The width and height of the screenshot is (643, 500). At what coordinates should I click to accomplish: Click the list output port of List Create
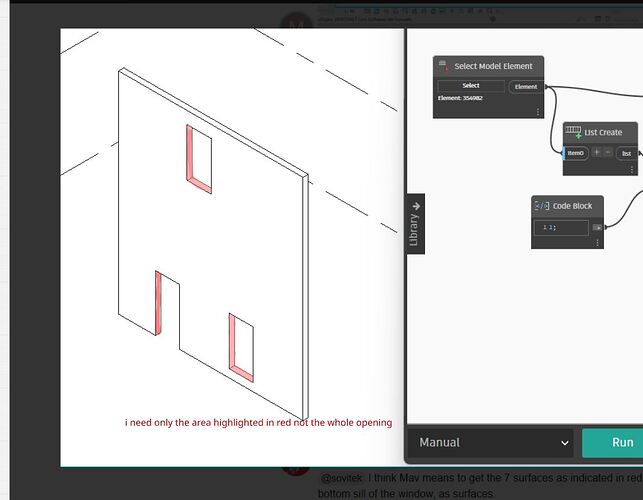coord(626,153)
